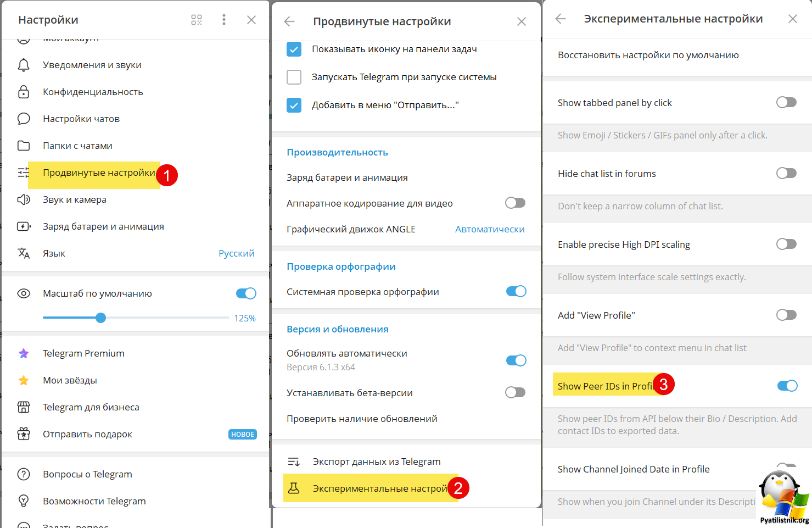This screenshot has height=528, width=812.
Task: Open Telegram для бизнеса menu item
Action: tap(91, 407)
